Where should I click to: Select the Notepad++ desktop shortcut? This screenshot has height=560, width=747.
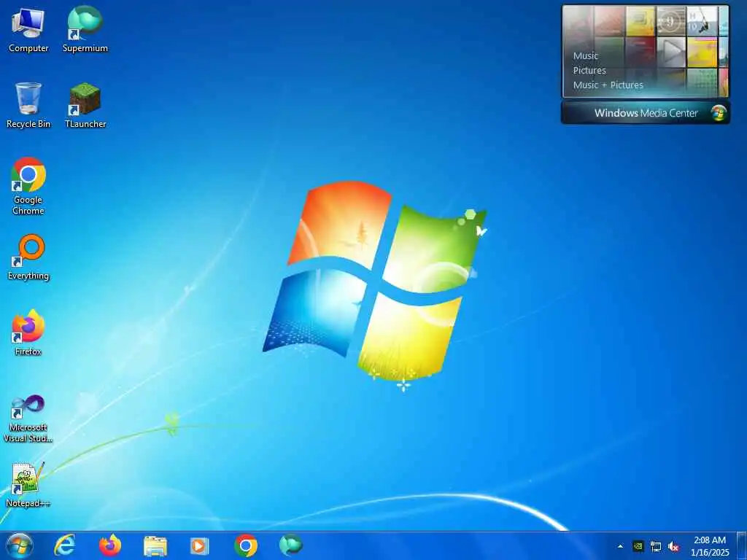point(28,484)
